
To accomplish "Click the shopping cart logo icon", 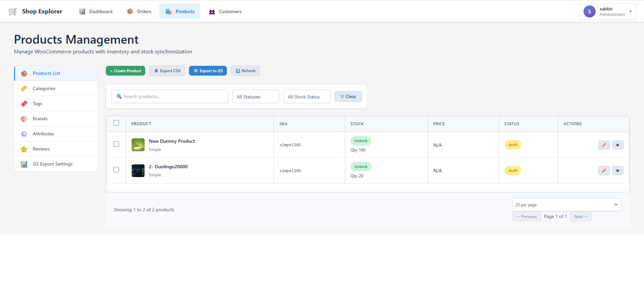I will (13, 11).
